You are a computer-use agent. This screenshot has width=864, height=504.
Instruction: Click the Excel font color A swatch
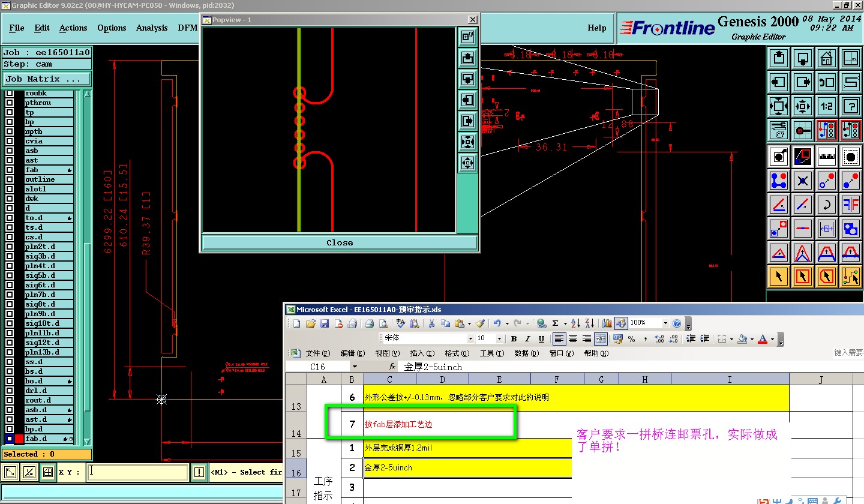763,339
